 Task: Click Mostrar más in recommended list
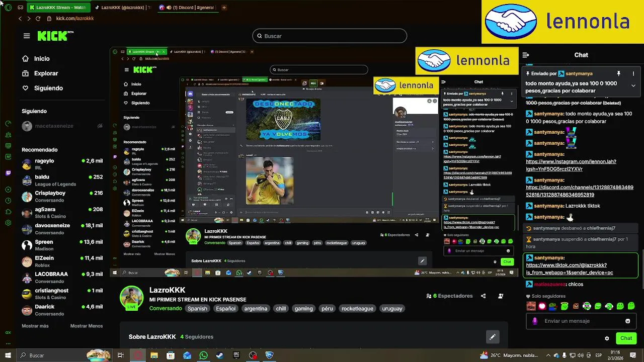pos(35,326)
